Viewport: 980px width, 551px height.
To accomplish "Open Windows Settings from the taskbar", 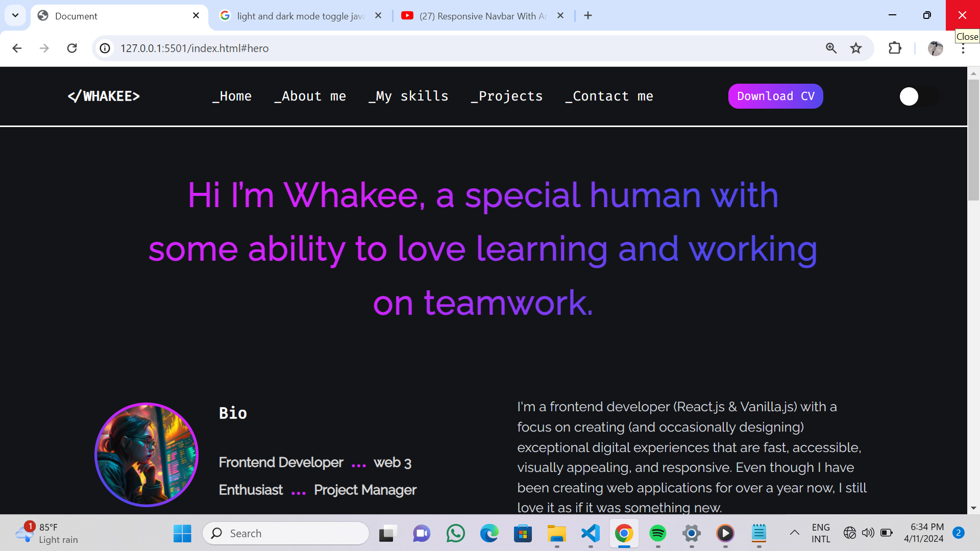I will click(x=691, y=533).
